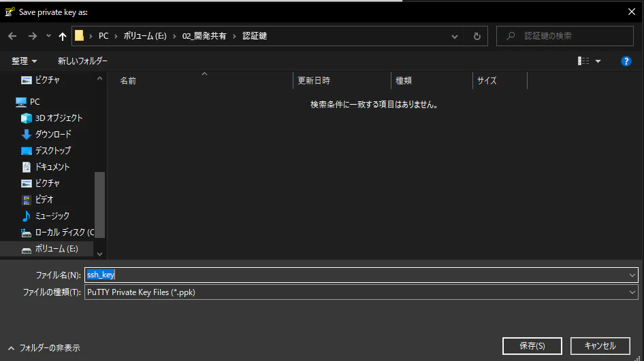Open view options dropdown arrow
Image resolution: width=644 pixels, height=361 pixels.
point(598,61)
